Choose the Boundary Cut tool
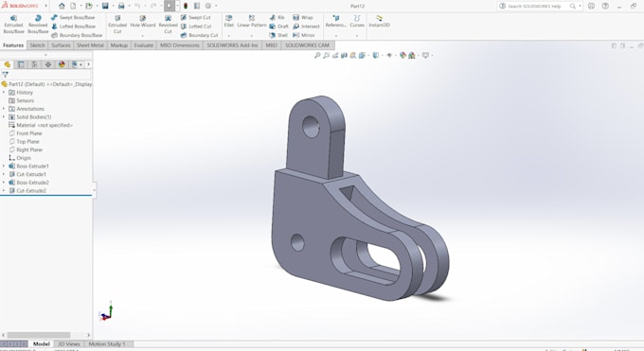Image resolution: width=644 pixels, height=351 pixels. [199, 35]
